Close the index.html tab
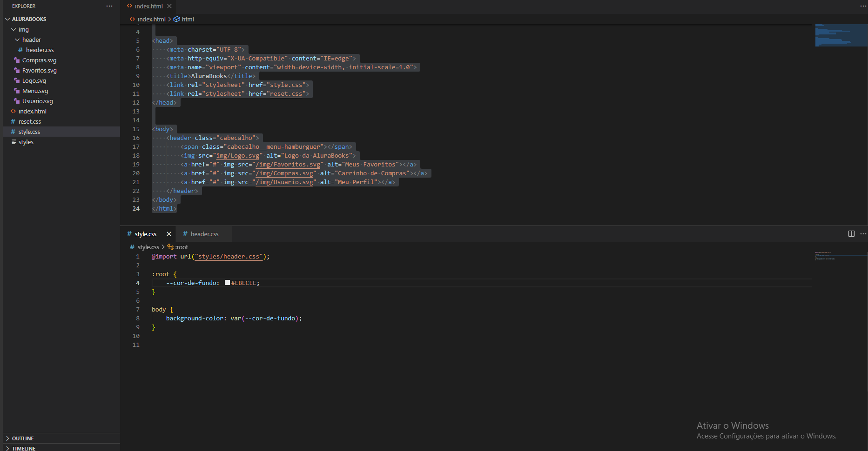Viewport: 868px width, 451px height. (169, 6)
